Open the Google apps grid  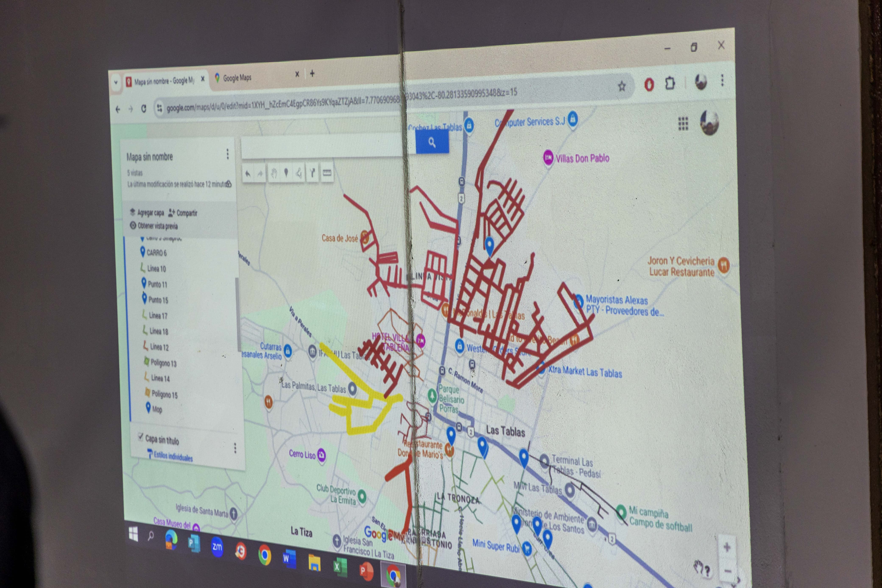point(683,123)
